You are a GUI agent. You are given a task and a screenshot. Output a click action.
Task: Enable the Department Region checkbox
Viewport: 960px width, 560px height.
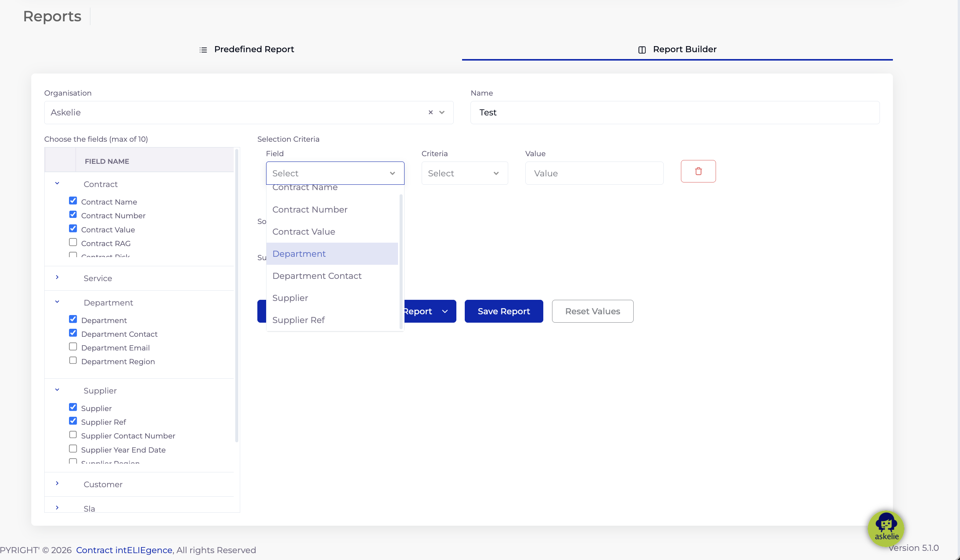coord(73,360)
